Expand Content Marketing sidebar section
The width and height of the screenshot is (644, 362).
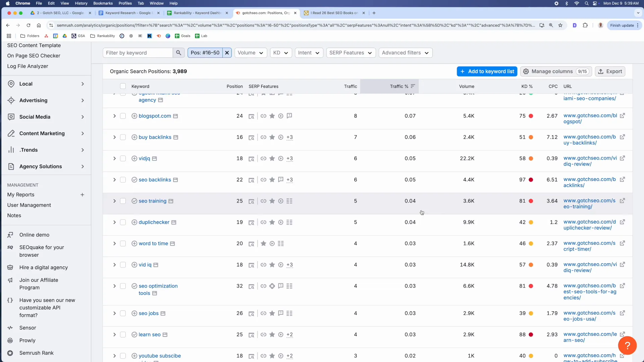[x=46, y=133]
